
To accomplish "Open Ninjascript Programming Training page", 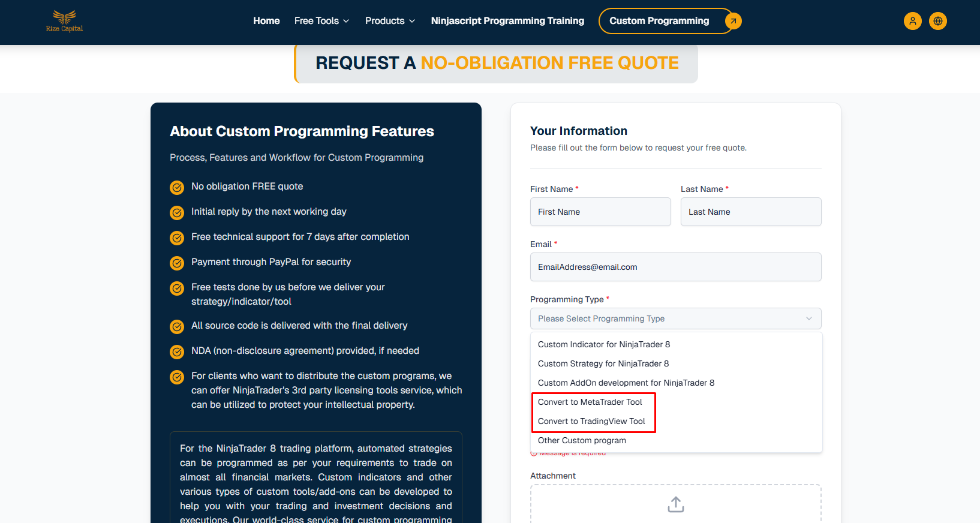I will (507, 21).
